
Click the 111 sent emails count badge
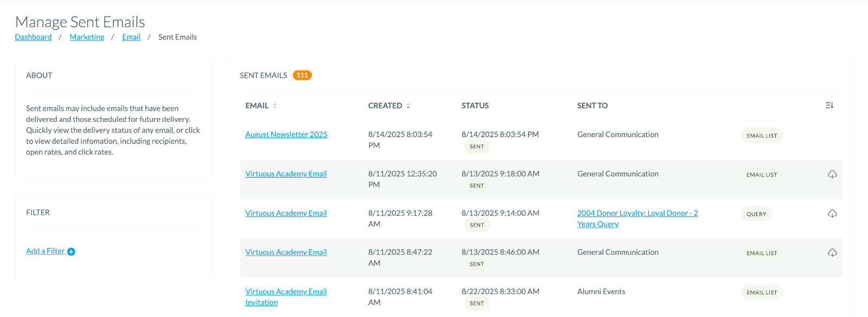(302, 75)
